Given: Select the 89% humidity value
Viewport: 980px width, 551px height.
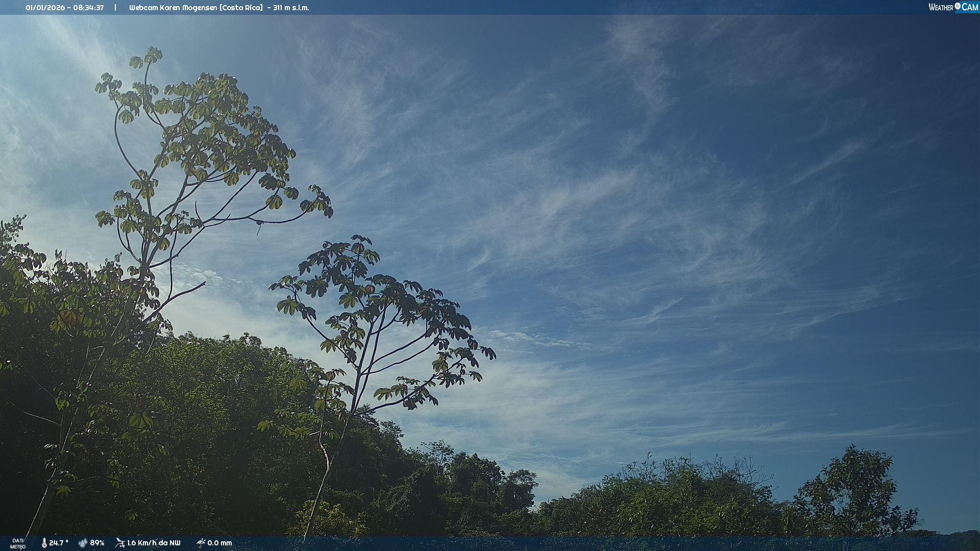Looking at the screenshot, I should coord(97,543).
